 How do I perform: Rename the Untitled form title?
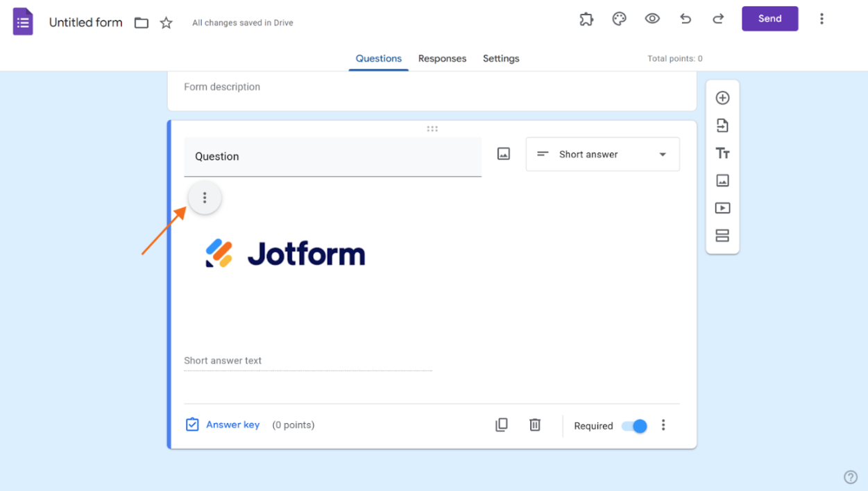coord(85,23)
